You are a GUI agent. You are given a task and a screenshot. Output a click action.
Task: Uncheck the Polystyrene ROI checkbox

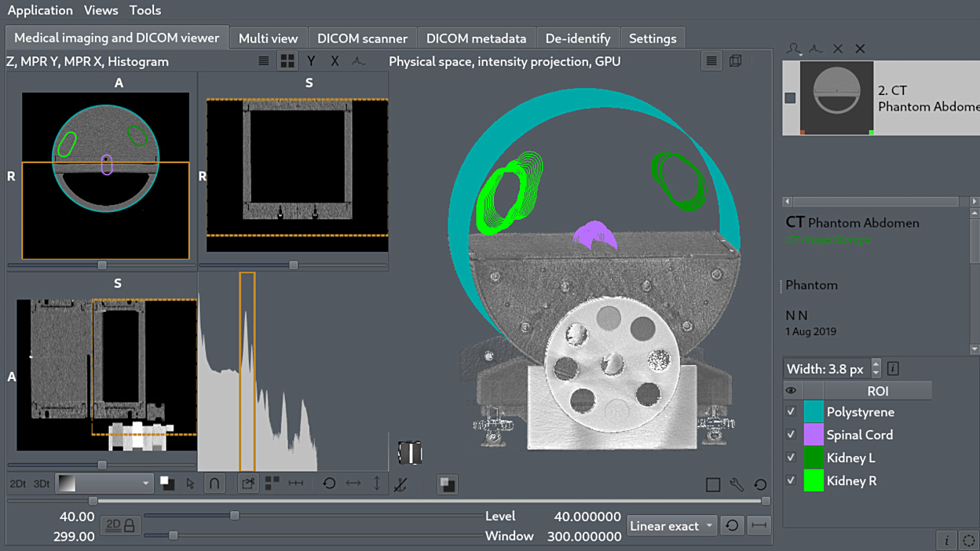click(x=791, y=412)
